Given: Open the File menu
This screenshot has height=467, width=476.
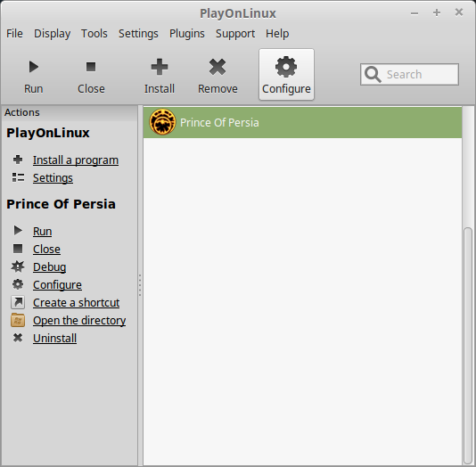Looking at the screenshot, I should click(14, 33).
